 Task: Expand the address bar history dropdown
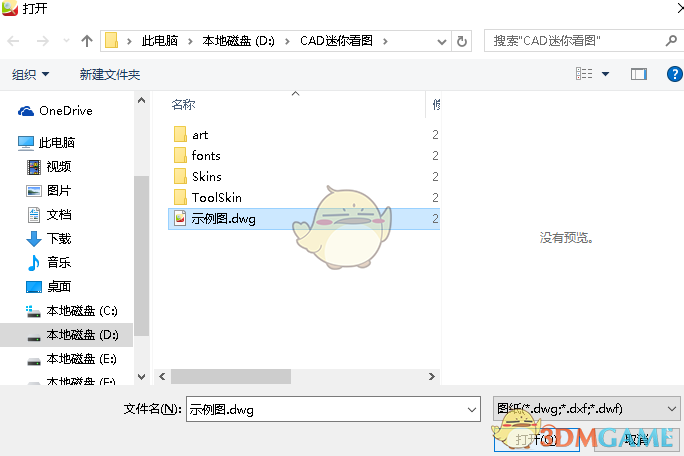pos(441,41)
